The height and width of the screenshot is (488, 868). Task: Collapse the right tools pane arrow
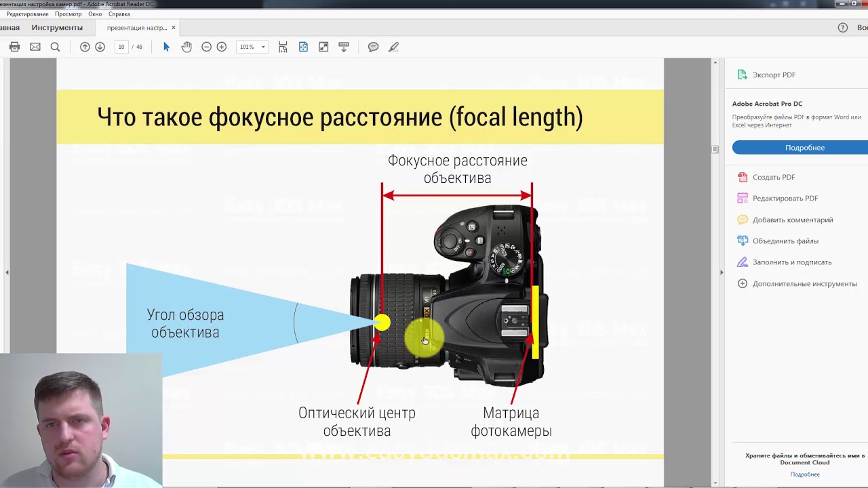(x=722, y=272)
